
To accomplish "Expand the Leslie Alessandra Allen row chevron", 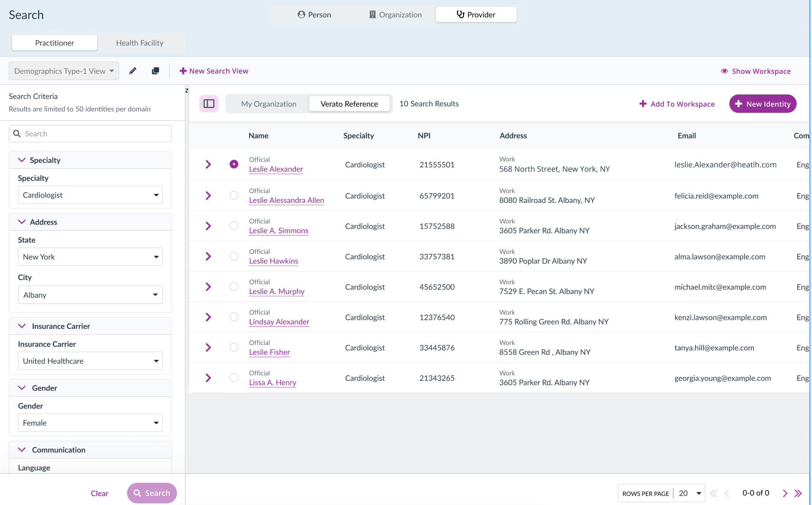I will pyautogui.click(x=208, y=196).
